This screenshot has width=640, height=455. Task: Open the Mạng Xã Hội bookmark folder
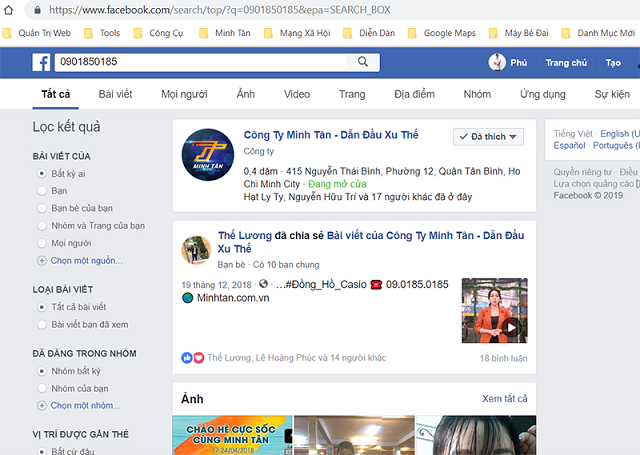pos(297,33)
